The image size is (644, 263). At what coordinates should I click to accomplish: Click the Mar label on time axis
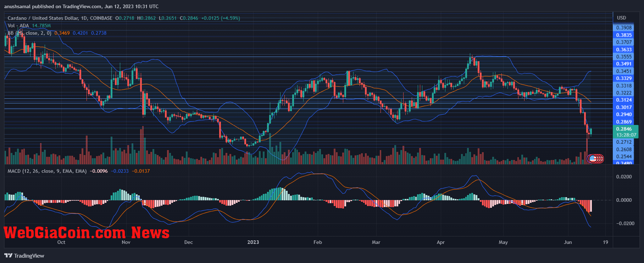click(x=376, y=242)
